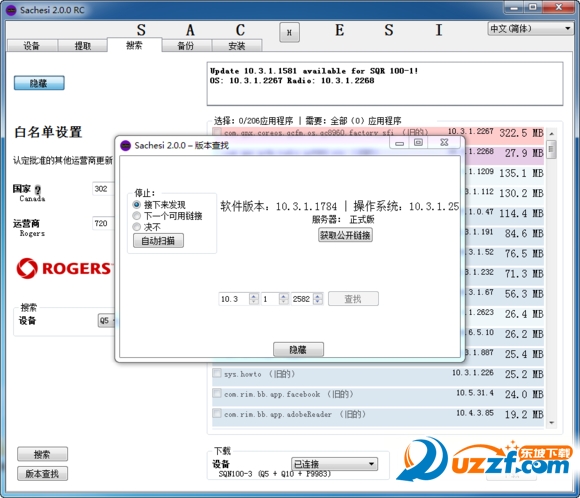Click the country code field showing 302

click(103, 189)
